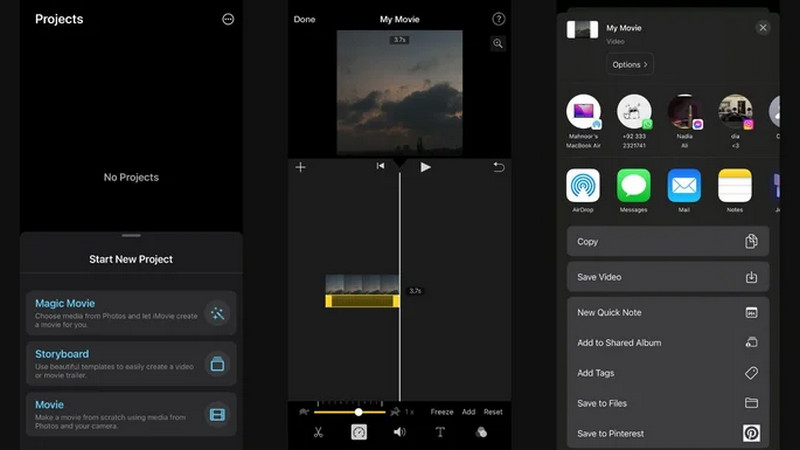Image resolution: width=800 pixels, height=450 pixels.
Task: Select the speedometer Speed tool
Action: coord(359,432)
